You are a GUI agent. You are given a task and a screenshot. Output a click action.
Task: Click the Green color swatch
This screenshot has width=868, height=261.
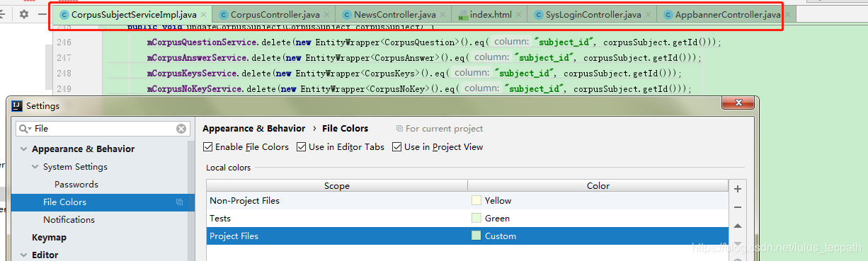pos(476,219)
